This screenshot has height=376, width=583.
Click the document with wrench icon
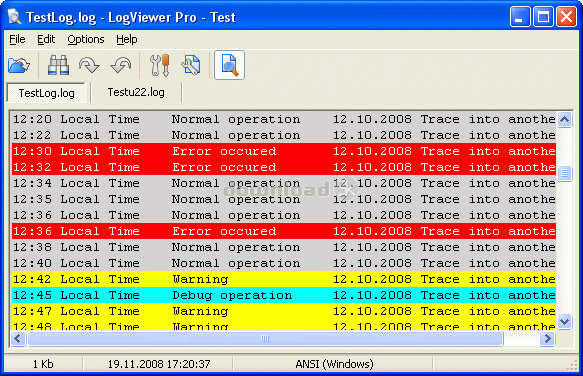pyautogui.click(x=191, y=65)
